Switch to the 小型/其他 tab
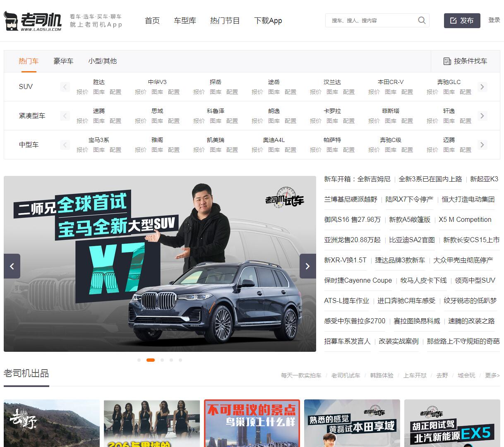The height and width of the screenshot is (447, 504). pos(102,61)
